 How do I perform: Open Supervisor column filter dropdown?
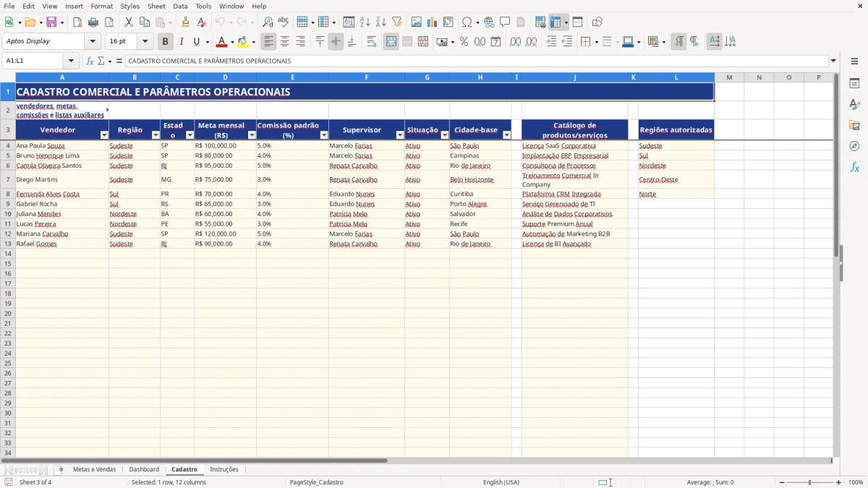point(399,135)
